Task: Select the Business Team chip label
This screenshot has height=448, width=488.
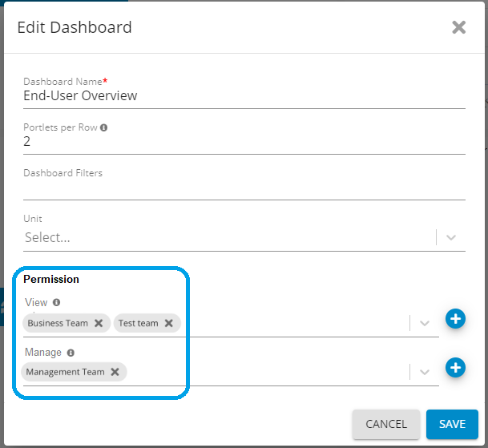Action: click(x=58, y=323)
